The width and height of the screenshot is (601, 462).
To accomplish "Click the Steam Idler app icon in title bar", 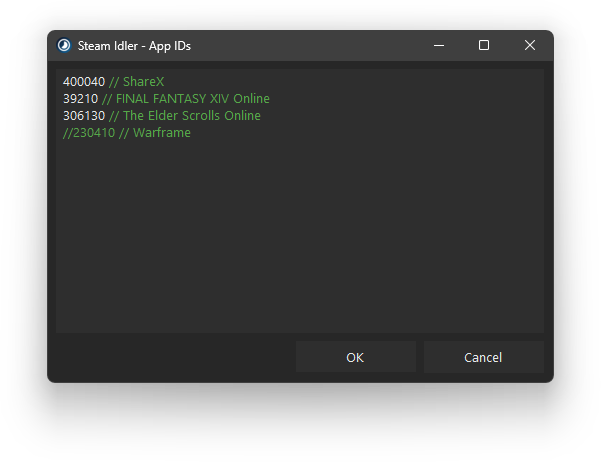I will click(x=64, y=45).
